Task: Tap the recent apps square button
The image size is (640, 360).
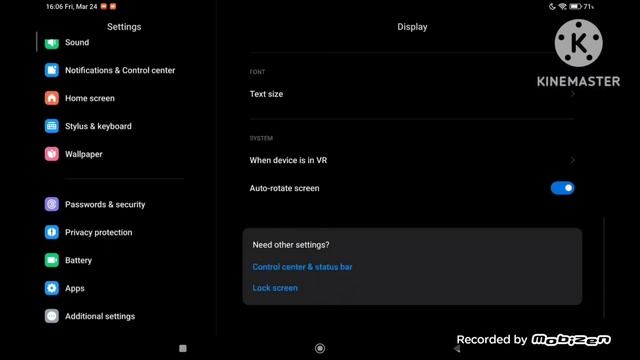Action: click(x=183, y=348)
